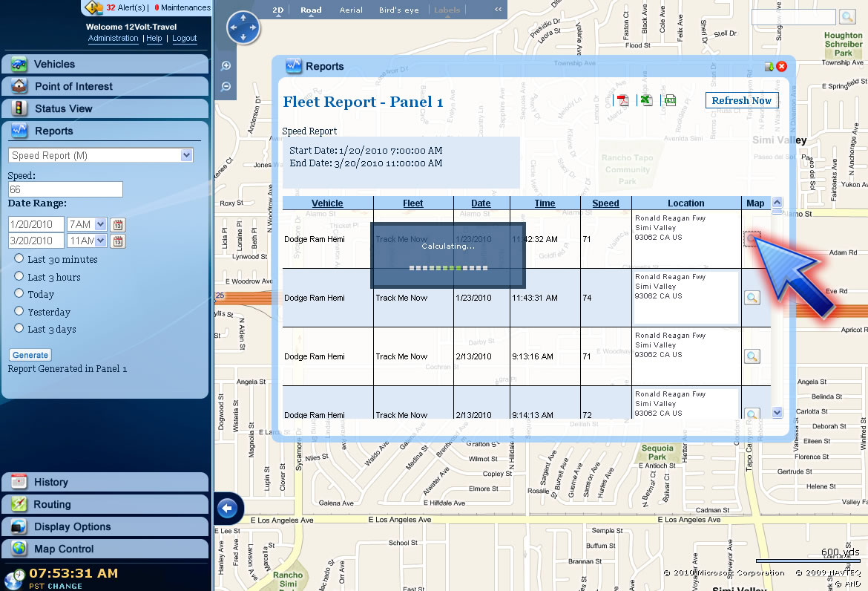Pan the map using the compass control
This screenshot has width=868, height=591.
[243, 27]
